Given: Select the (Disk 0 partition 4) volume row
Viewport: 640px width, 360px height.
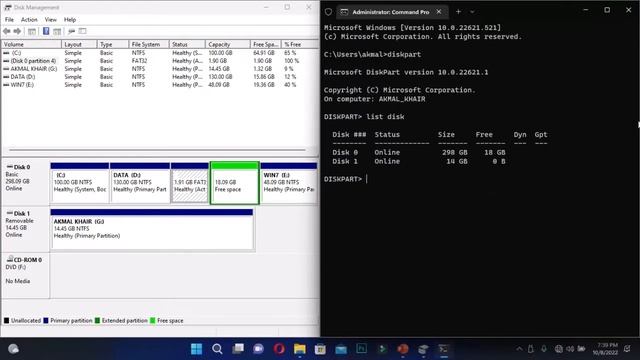Looking at the screenshot, I should (160, 61).
